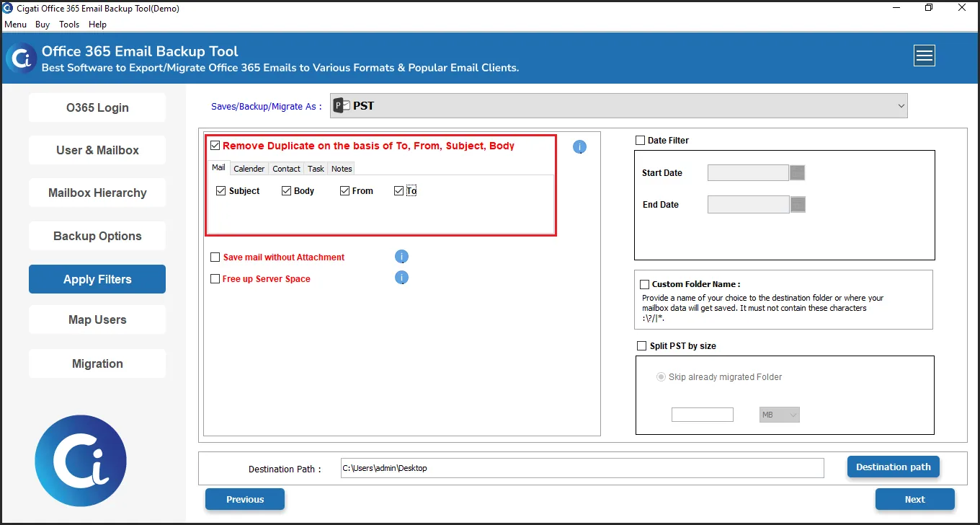Enable Free up Server Space

pyautogui.click(x=215, y=279)
